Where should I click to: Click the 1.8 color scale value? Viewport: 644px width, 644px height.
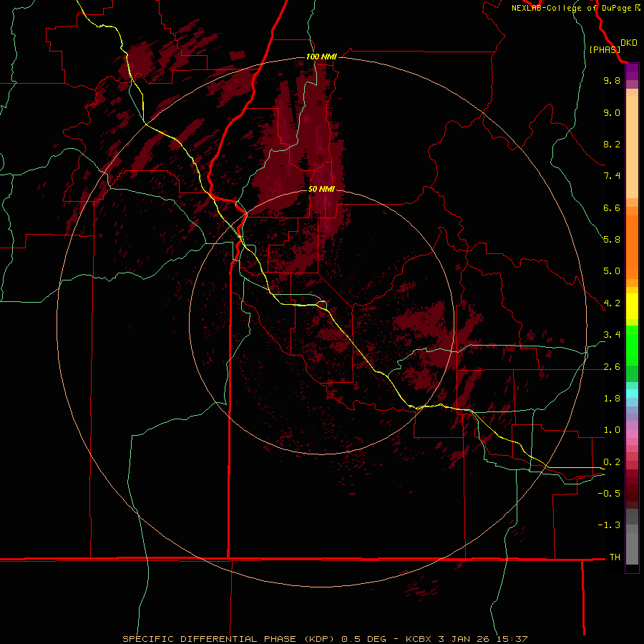click(x=612, y=399)
